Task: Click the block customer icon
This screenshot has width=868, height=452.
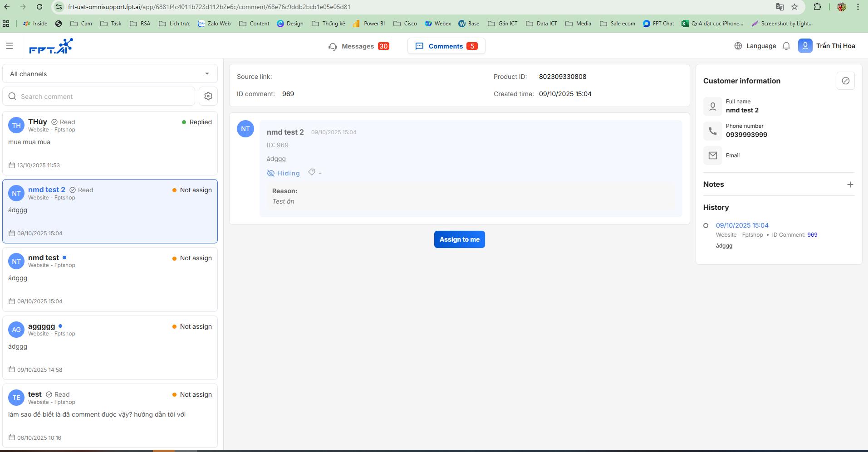Action: 845,81
